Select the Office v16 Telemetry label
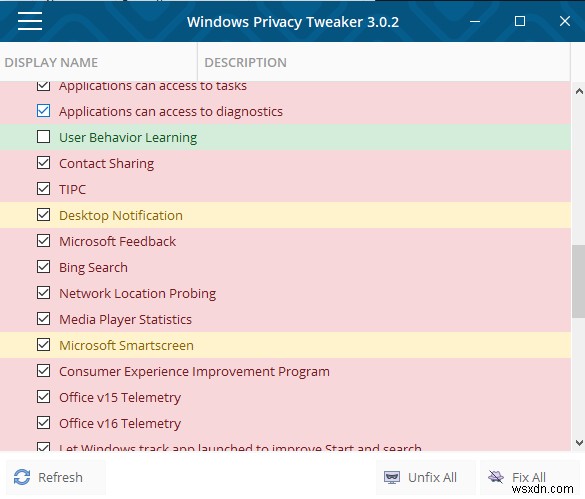This screenshot has width=585, height=499. 120,424
